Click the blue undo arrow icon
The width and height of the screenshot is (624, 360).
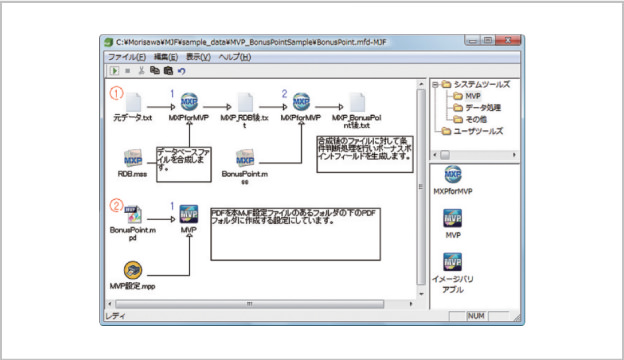(181, 71)
